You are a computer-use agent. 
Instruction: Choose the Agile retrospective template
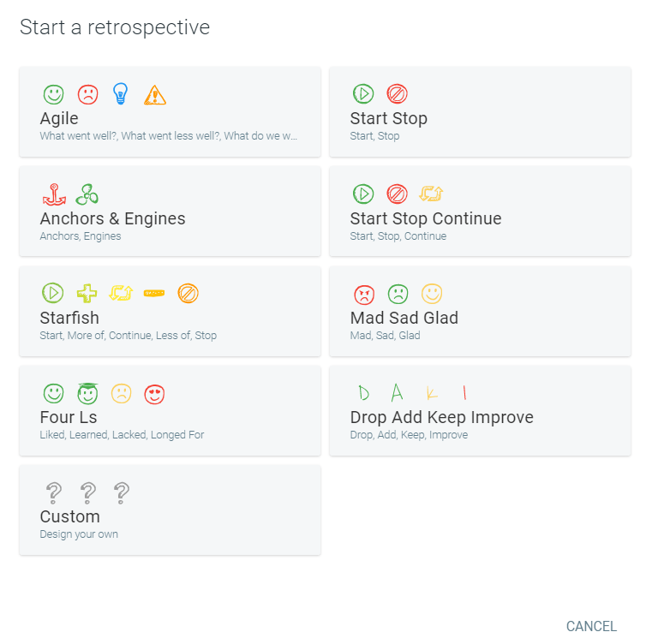point(170,112)
